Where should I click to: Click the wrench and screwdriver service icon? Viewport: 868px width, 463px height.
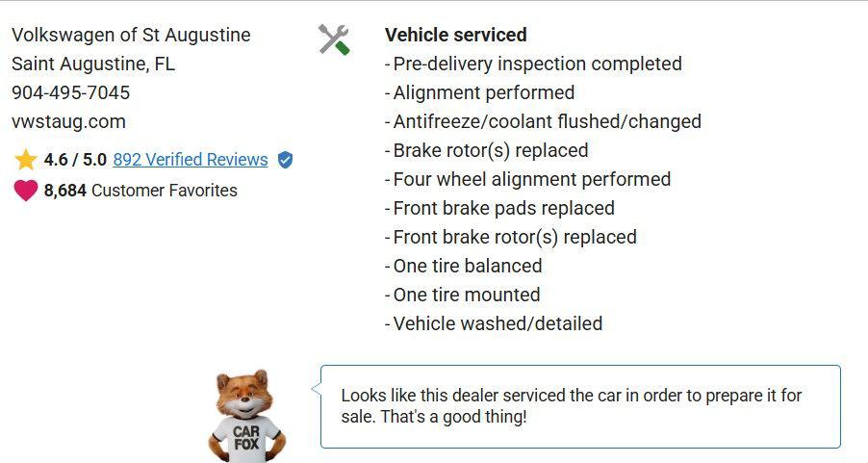334,39
